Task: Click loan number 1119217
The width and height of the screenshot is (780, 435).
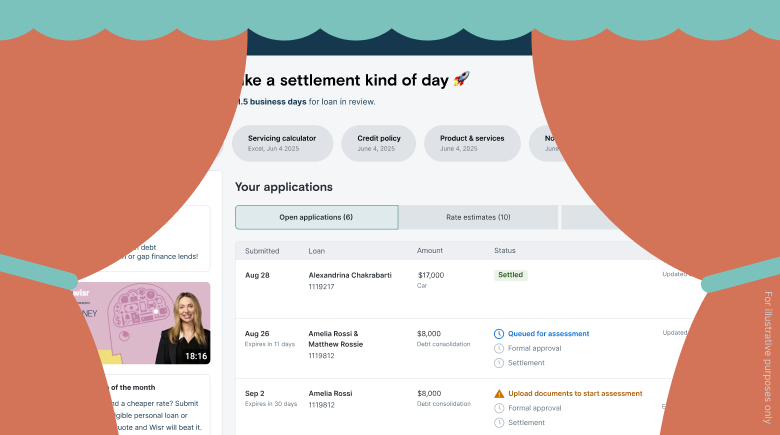Action: pyautogui.click(x=321, y=287)
